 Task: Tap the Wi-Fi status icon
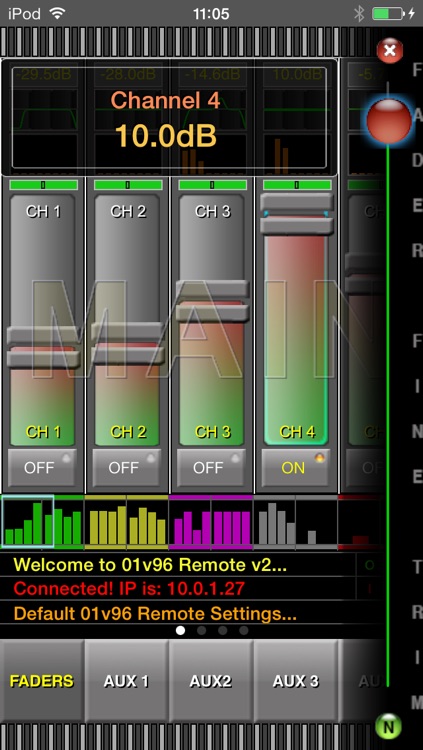point(57,13)
